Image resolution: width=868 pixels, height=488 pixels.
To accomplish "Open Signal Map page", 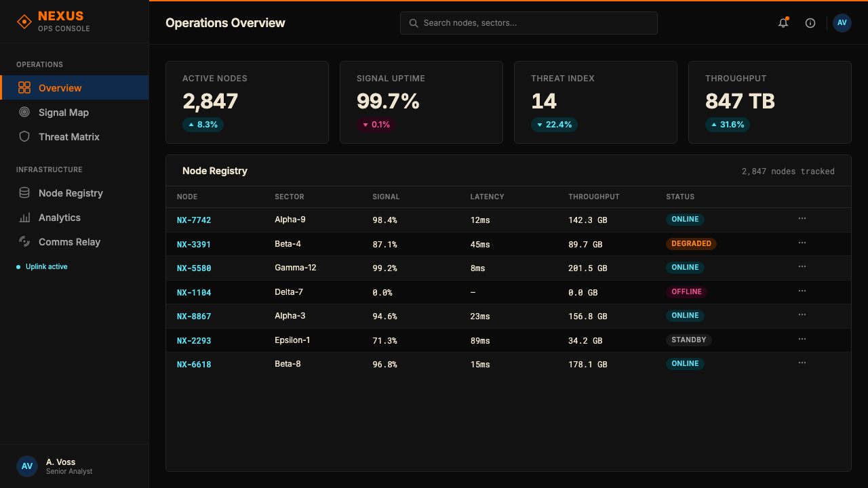I will (75, 112).
